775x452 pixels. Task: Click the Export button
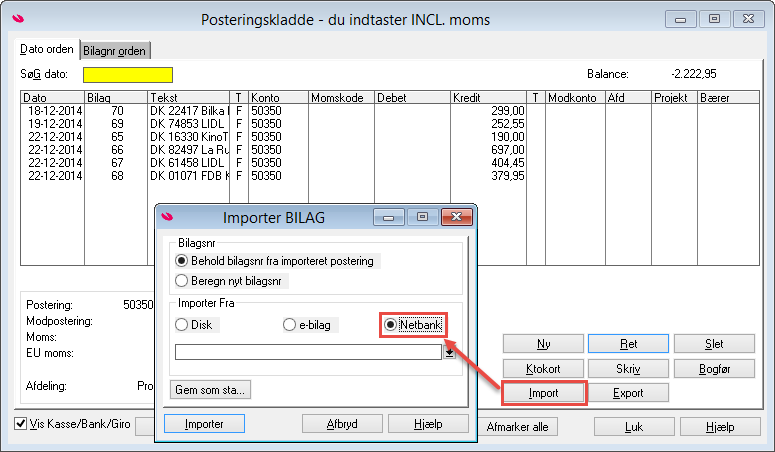(x=628, y=393)
